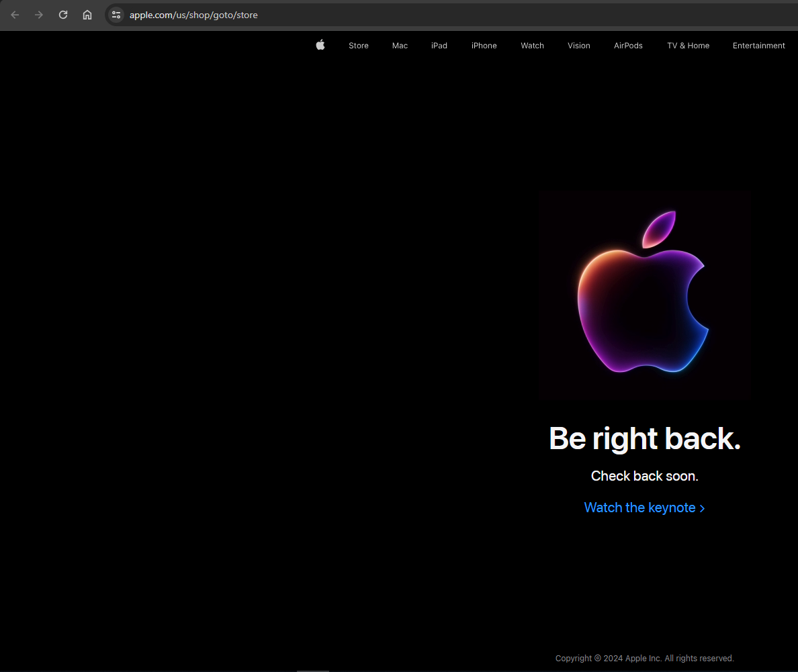Click the browser forward arrow

[39, 15]
